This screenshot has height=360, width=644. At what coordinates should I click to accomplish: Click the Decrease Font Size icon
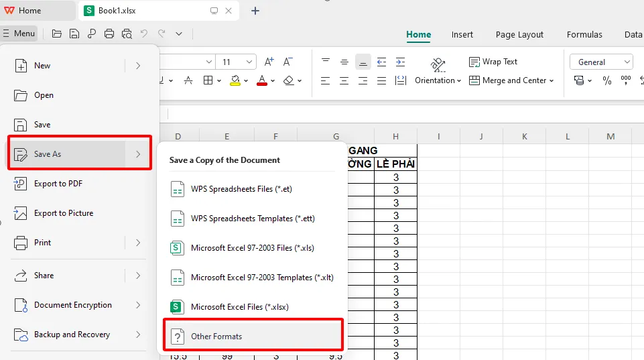[x=288, y=62]
